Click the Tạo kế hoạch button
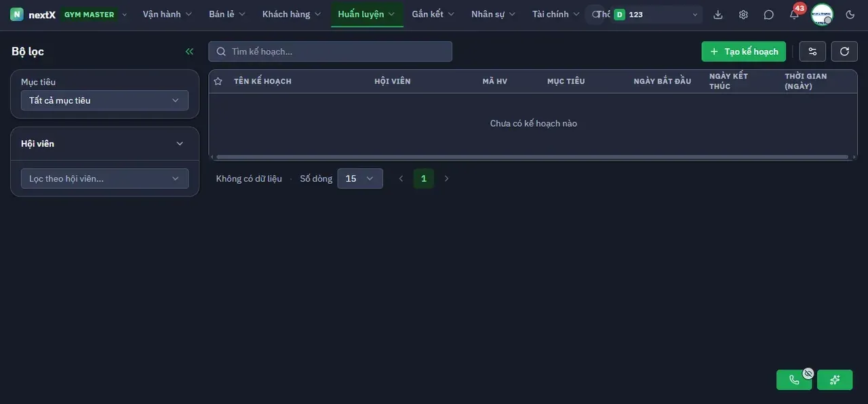 pyautogui.click(x=744, y=52)
